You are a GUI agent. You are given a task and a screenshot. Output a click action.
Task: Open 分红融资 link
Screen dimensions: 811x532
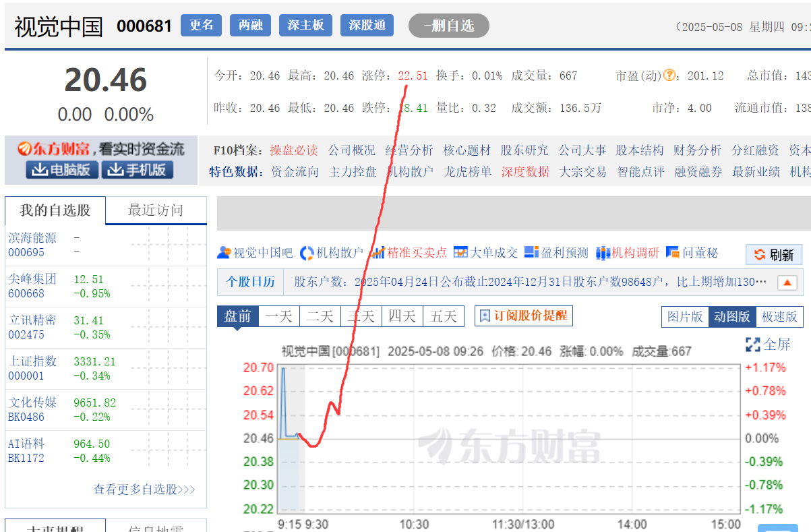coord(755,150)
